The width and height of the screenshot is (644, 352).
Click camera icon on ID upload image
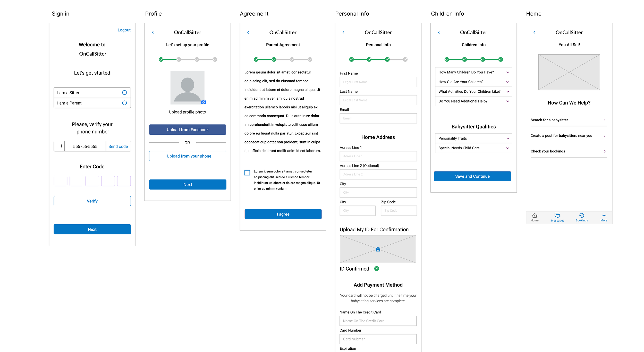(378, 249)
